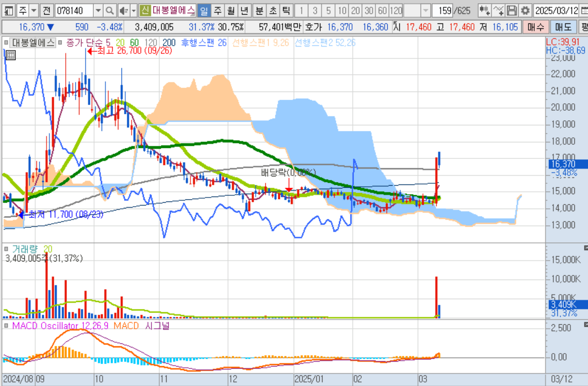Click the grid table icon under chart title
The image size is (588, 386).
(x=11, y=55)
